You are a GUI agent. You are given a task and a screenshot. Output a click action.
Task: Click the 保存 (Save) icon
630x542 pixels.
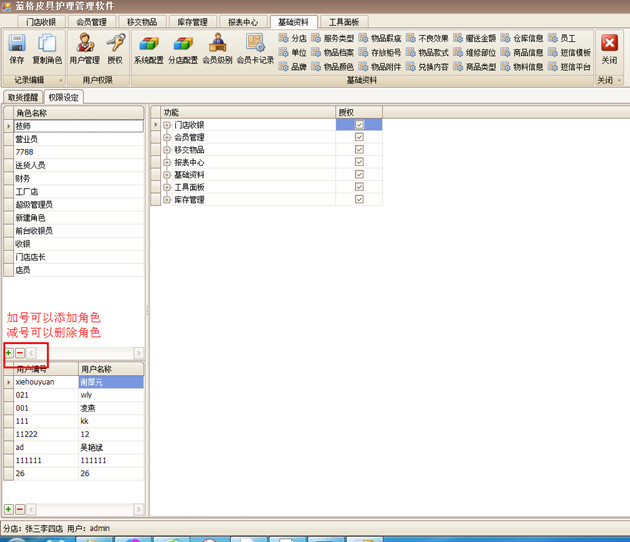[x=17, y=46]
